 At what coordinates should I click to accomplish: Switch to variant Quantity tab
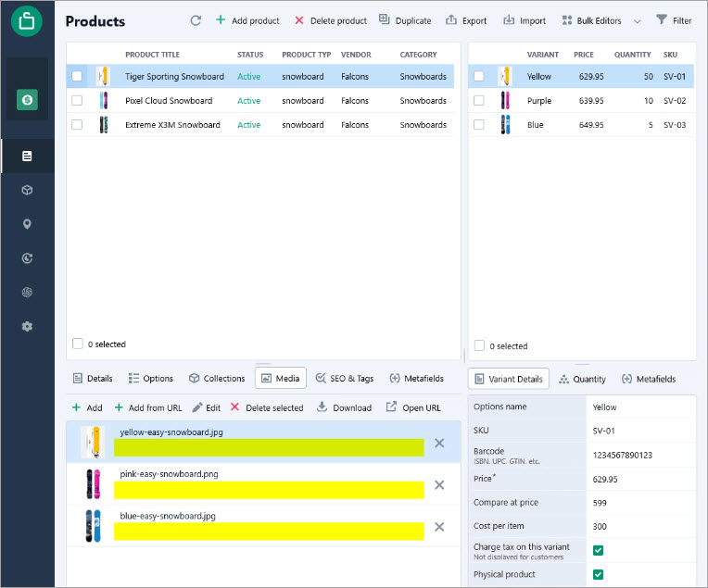[582, 379]
